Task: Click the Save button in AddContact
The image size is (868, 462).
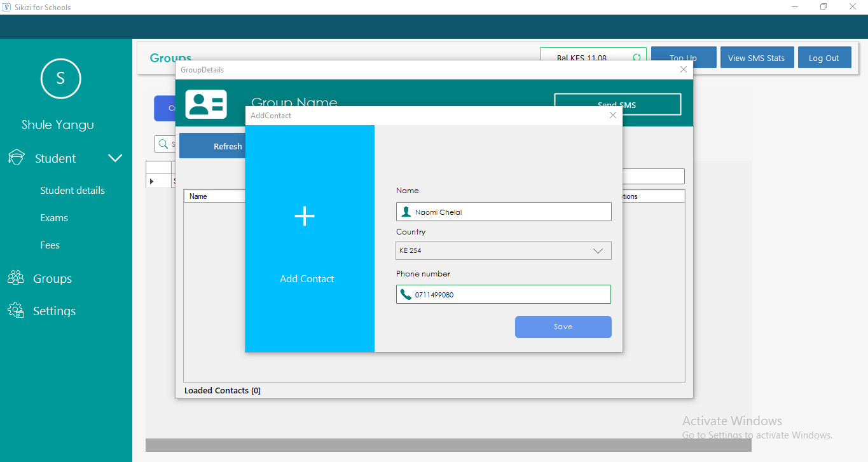Action: tap(563, 327)
